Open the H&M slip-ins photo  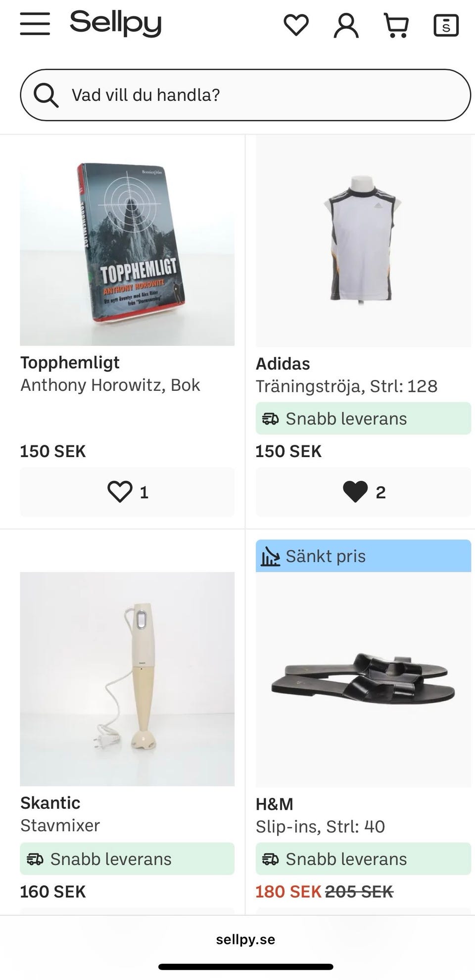tap(363, 679)
